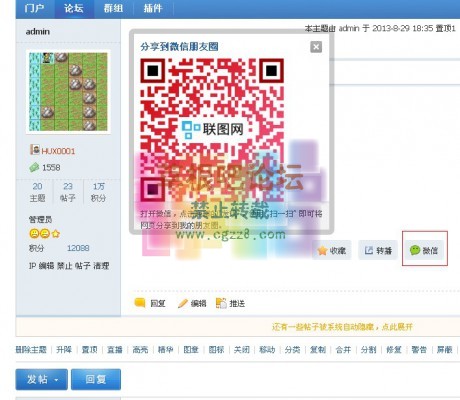Click the 置顶 moderation link
Image resolution: width=460 pixels, height=400 pixels.
click(x=89, y=350)
